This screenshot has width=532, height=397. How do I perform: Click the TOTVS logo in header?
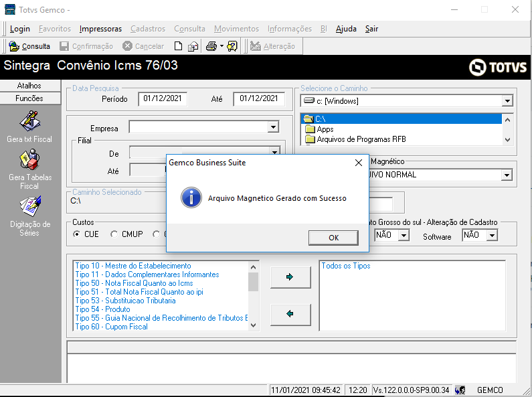[x=498, y=67]
